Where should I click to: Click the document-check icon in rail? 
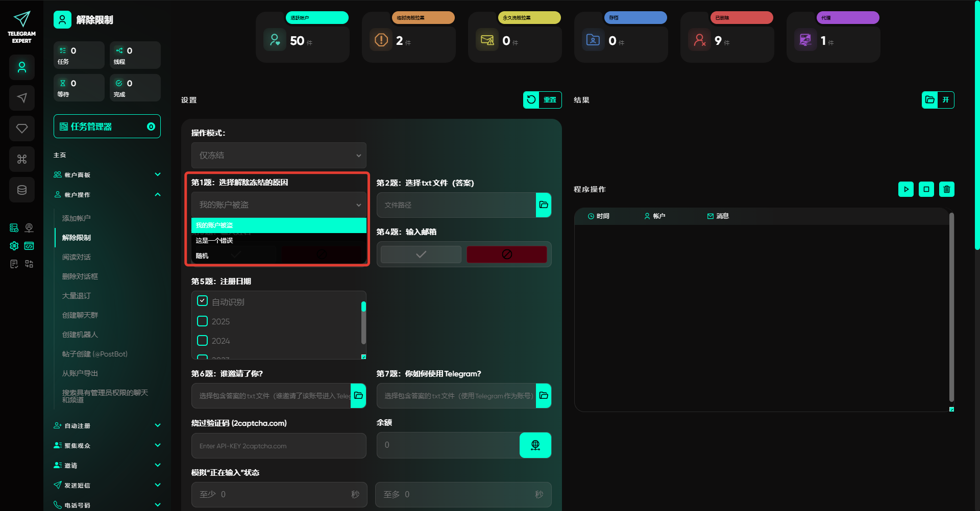tap(14, 264)
